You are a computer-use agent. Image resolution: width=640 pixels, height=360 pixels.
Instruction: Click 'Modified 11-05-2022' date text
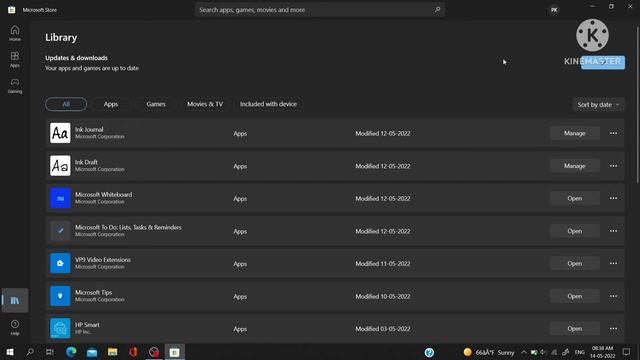click(x=382, y=264)
